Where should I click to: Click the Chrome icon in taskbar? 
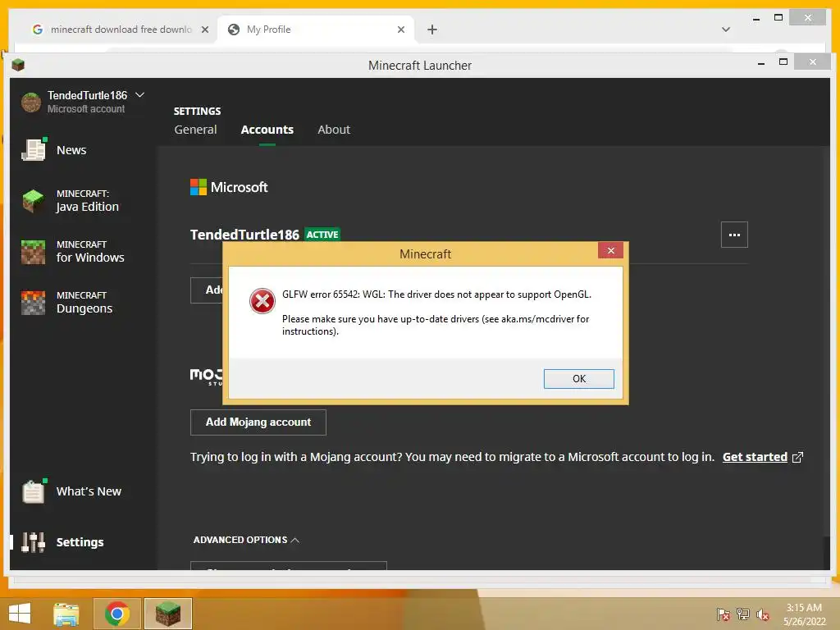(117, 614)
